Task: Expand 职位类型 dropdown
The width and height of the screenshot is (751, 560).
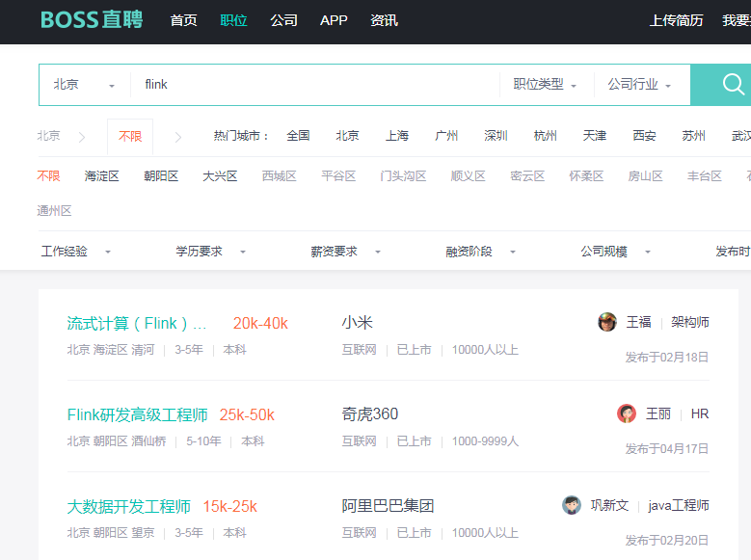Action: [545, 85]
